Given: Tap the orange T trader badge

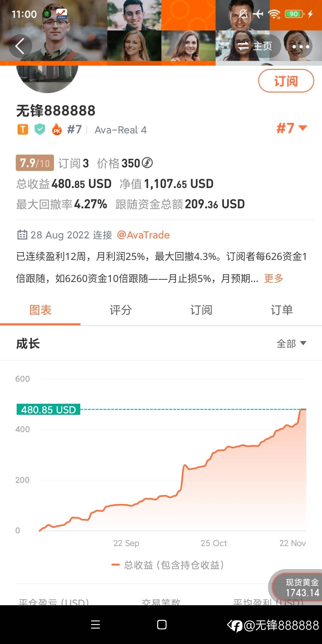Looking at the screenshot, I should coord(23,130).
